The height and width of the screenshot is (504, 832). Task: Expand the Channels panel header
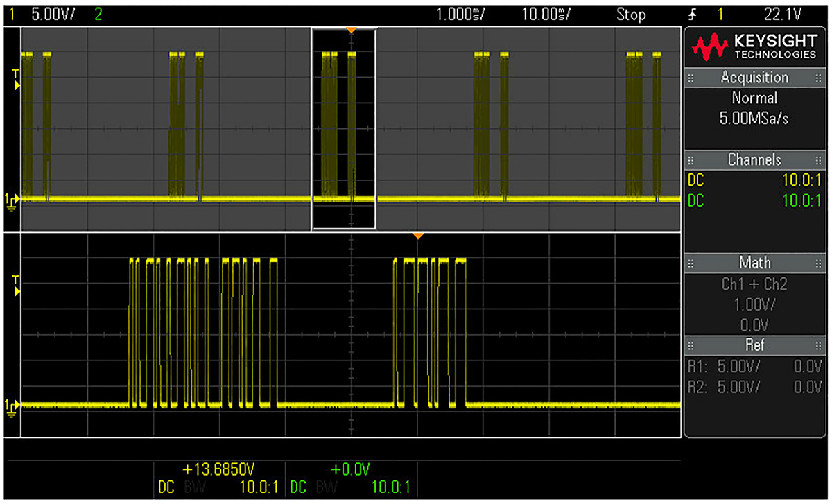(x=754, y=160)
